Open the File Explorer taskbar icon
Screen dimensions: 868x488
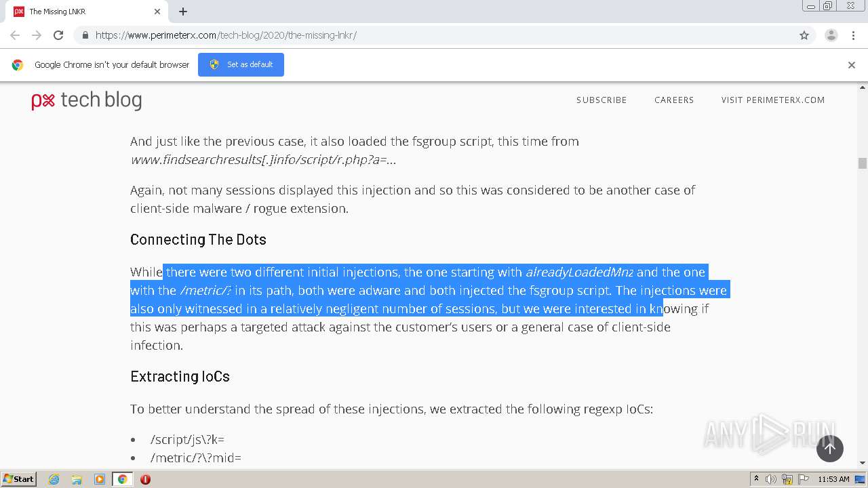pos(77,479)
